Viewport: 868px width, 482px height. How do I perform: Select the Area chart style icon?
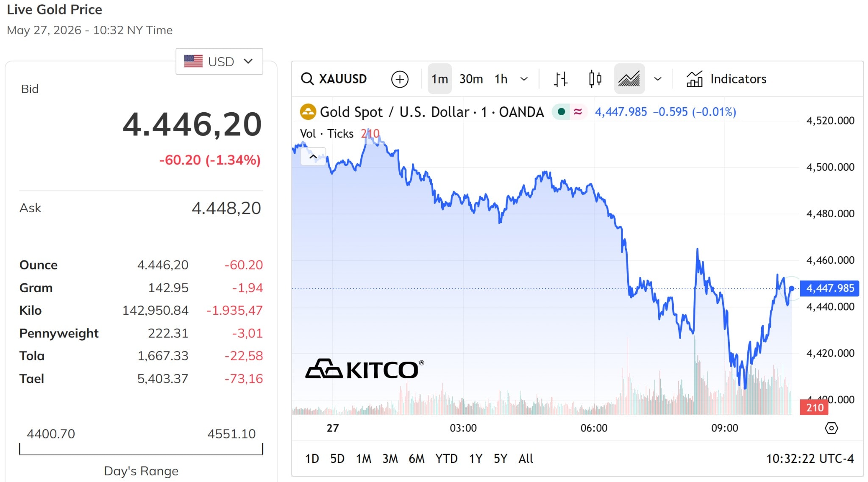pyautogui.click(x=629, y=79)
